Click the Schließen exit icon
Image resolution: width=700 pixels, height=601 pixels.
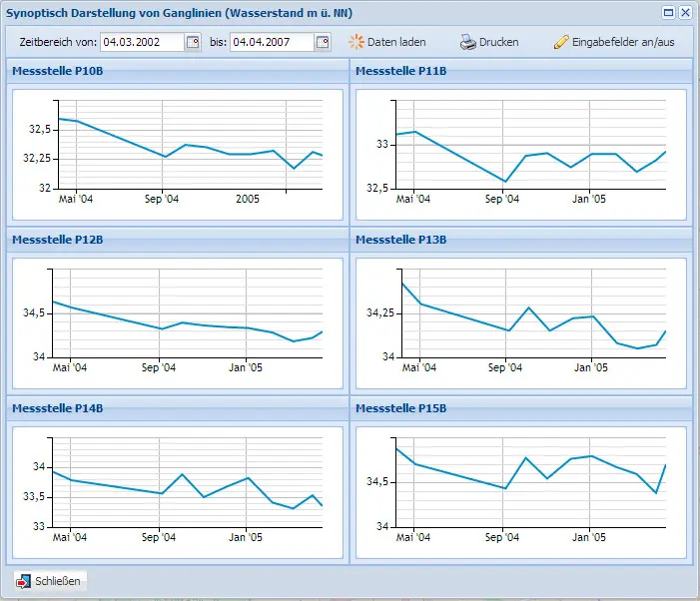tap(23, 581)
